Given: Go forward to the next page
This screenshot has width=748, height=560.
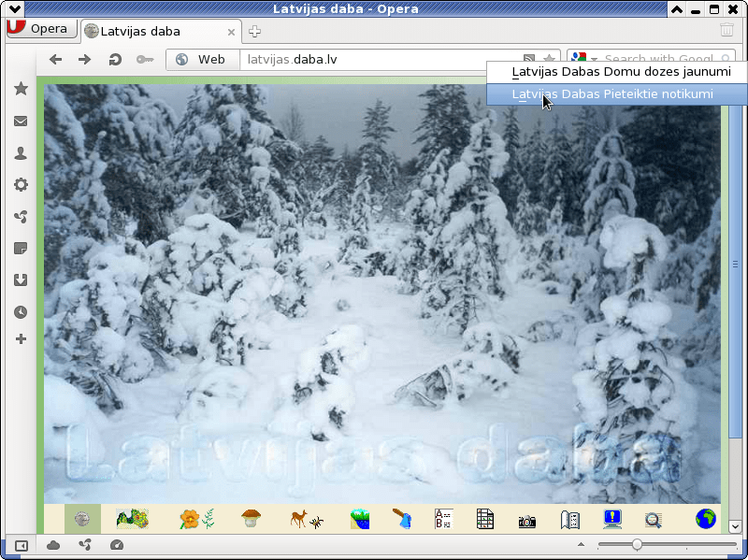Looking at the screenshot, I should pos(84,60).
